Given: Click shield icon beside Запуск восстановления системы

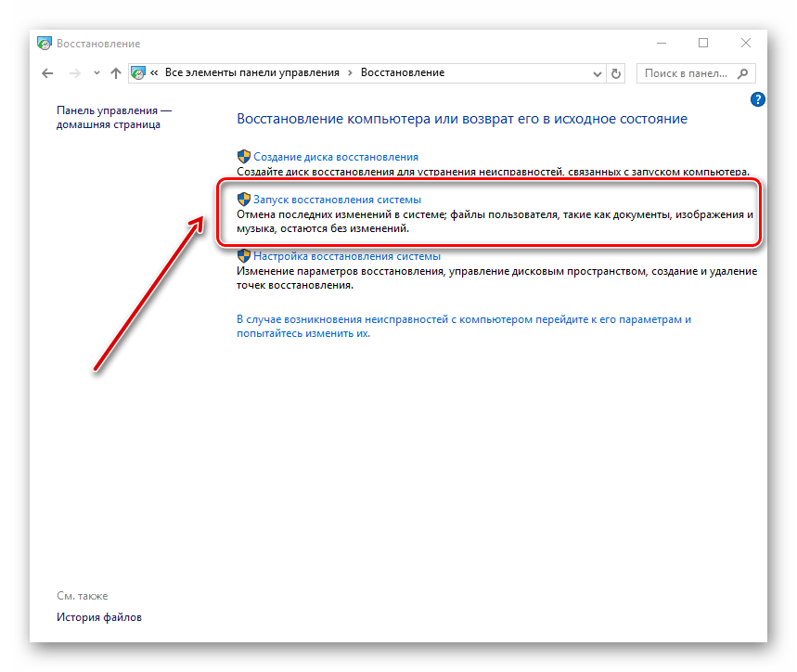Looking at the screenshot, I should point(244,200).
